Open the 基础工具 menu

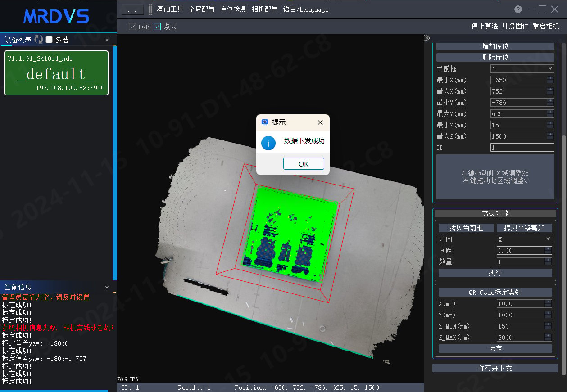tap(170, 9)
